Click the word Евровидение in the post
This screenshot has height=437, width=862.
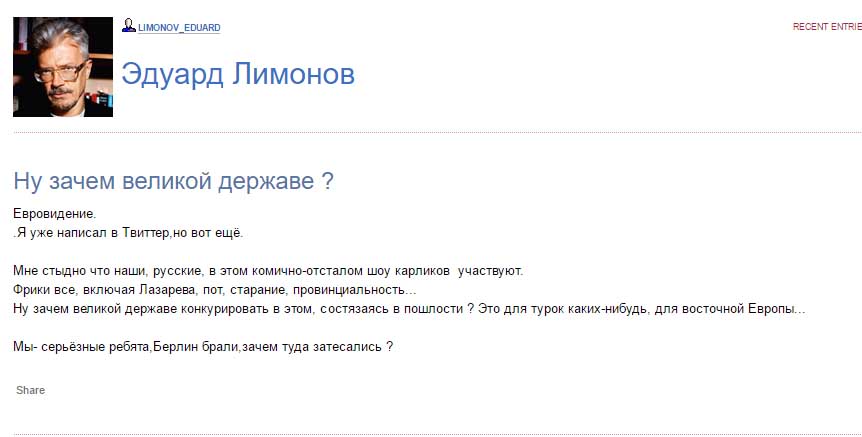coord(55,214)
